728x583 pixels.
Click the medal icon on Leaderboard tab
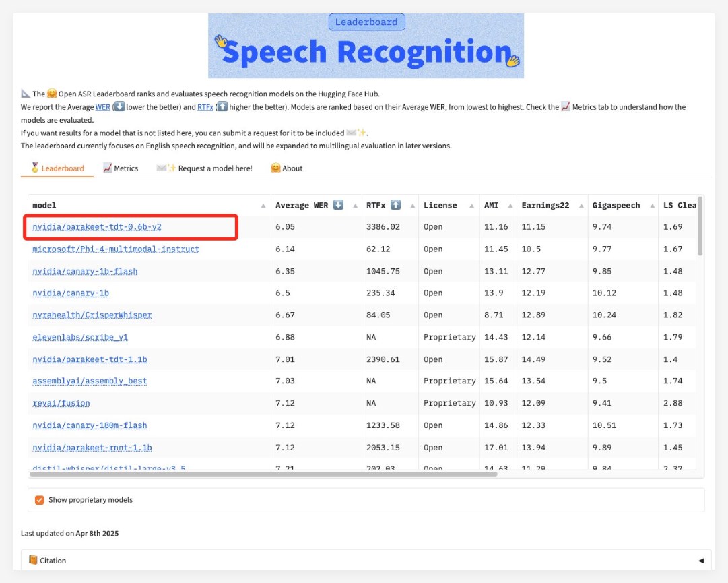tap(35, 168)
